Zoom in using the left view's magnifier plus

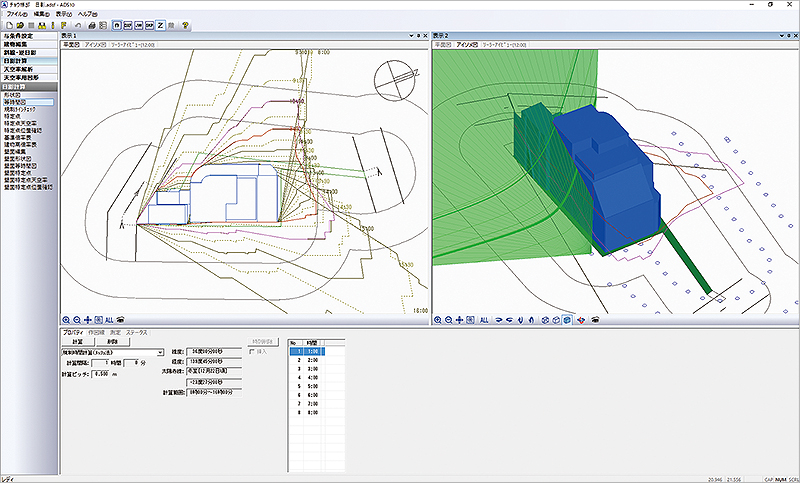[66, 320]
